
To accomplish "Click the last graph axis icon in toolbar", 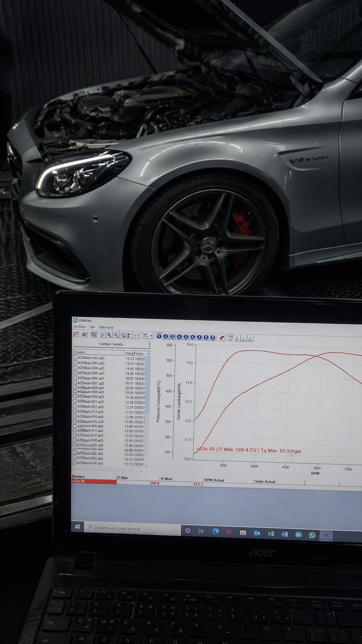I will pos(250,339).
